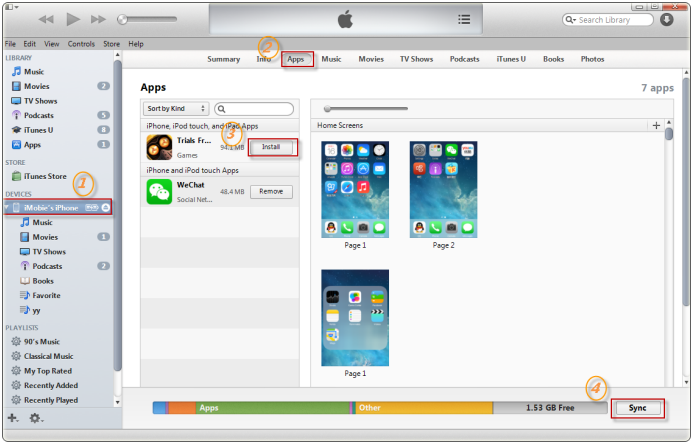Switch to the Music tab
The width and height of the screenshot is (692, 444).
pyautogui.click(x=331, y=59)
